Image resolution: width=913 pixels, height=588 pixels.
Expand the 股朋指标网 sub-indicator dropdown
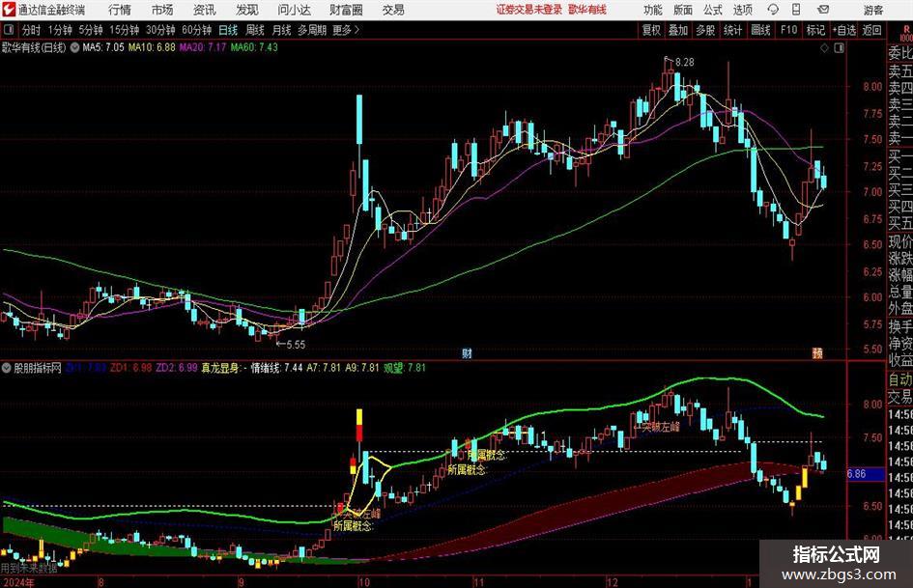tap(7, 368)
